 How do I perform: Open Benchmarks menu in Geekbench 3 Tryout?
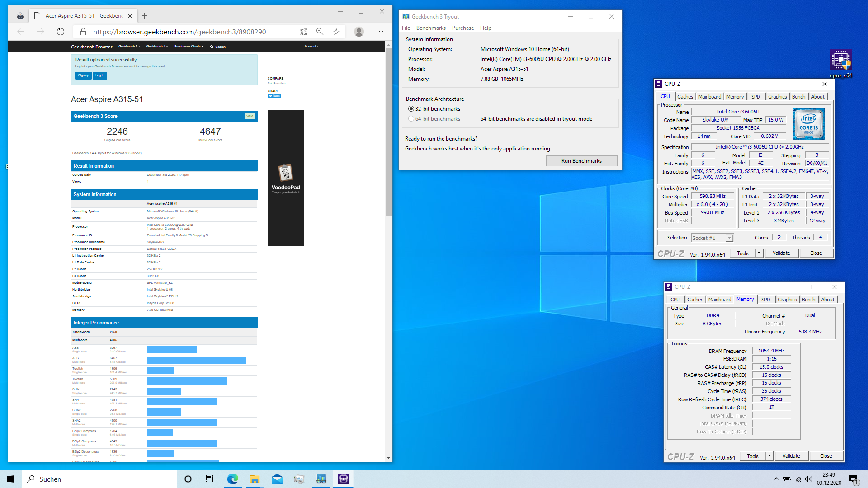tap(431, 28)
